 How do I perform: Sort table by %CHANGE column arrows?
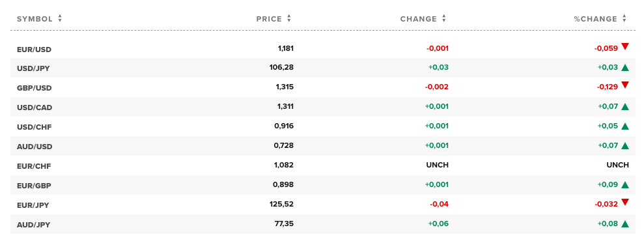point(624,18)
